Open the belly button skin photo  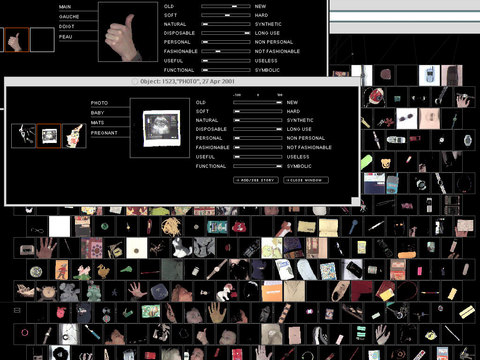[430, 118]
